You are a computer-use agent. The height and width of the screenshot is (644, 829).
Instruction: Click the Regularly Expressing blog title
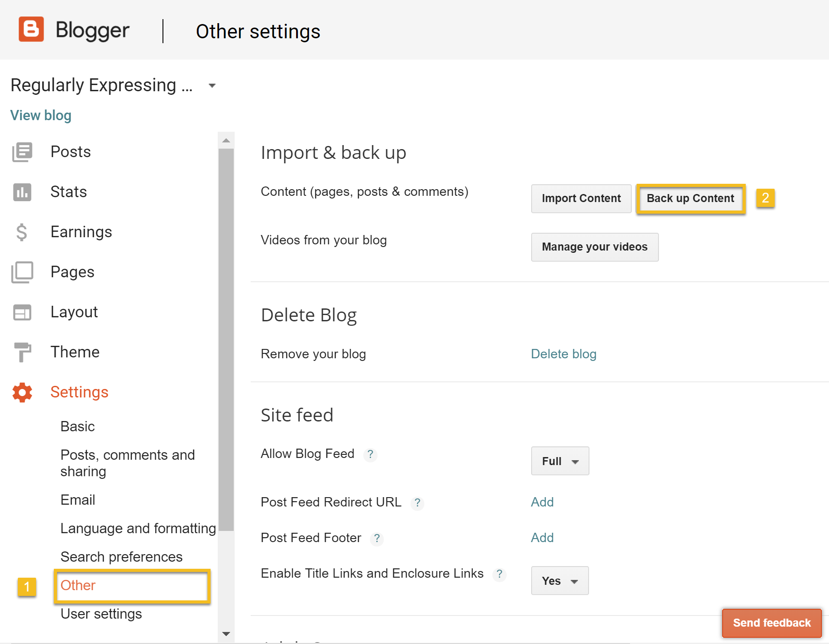tap(102, 85)
